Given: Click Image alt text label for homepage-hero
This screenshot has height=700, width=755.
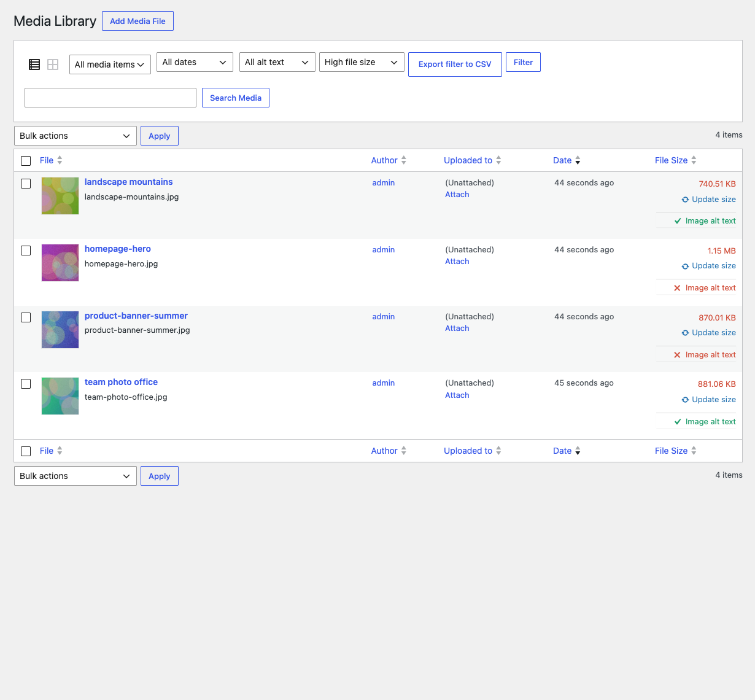Looking at the screenshot, I should click(711, 288).
